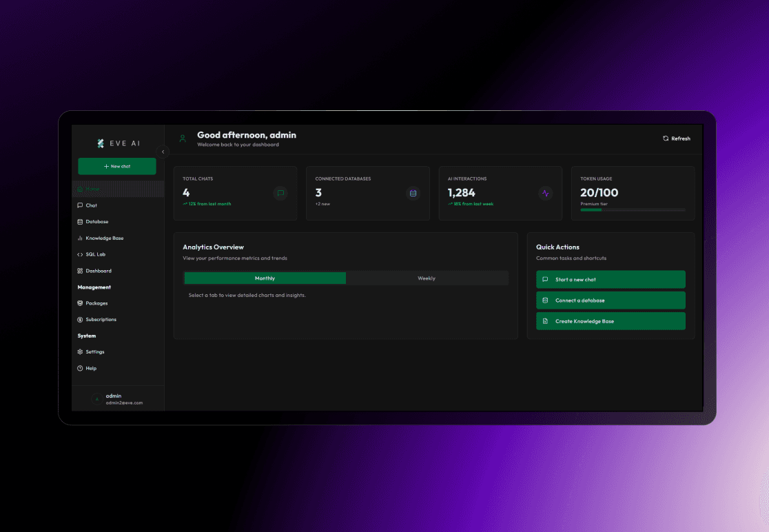Click the 'Premium tier' label

pos(594,204)
